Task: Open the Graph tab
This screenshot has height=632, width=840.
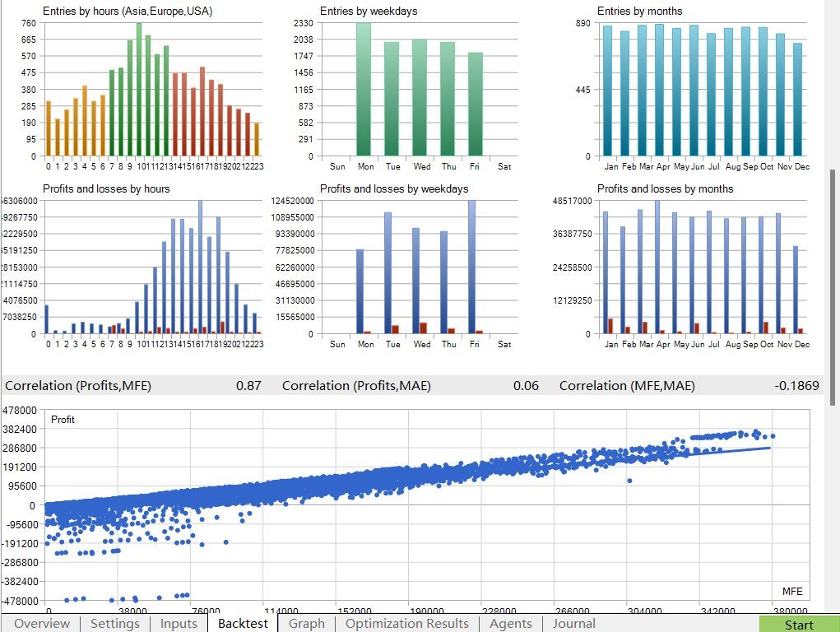Action: 307,624
